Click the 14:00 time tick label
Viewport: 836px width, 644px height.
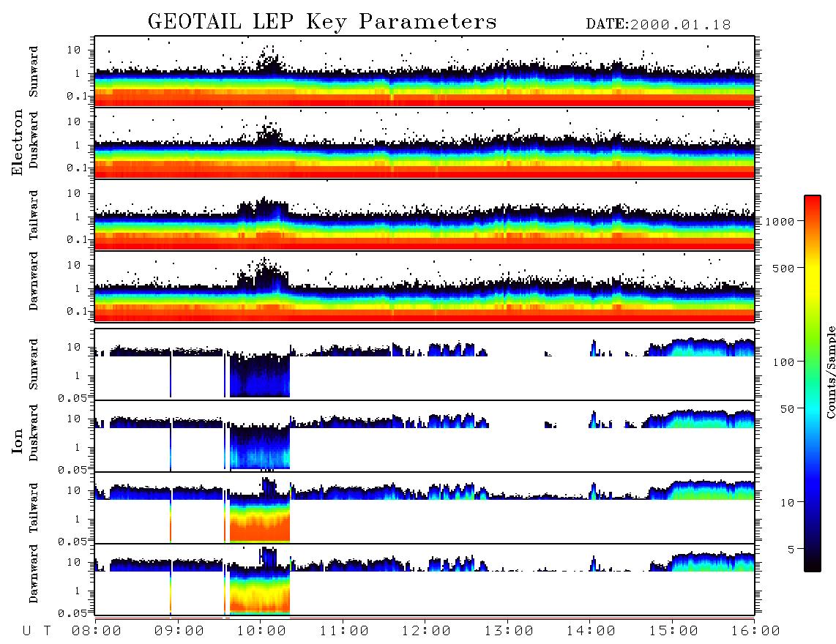[591, 632]
